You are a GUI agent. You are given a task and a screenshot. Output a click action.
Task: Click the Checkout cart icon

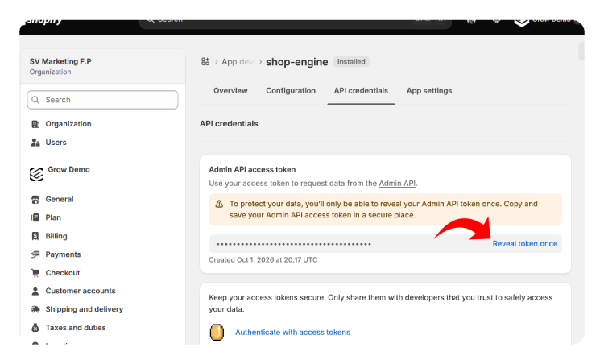click(35, 273)
